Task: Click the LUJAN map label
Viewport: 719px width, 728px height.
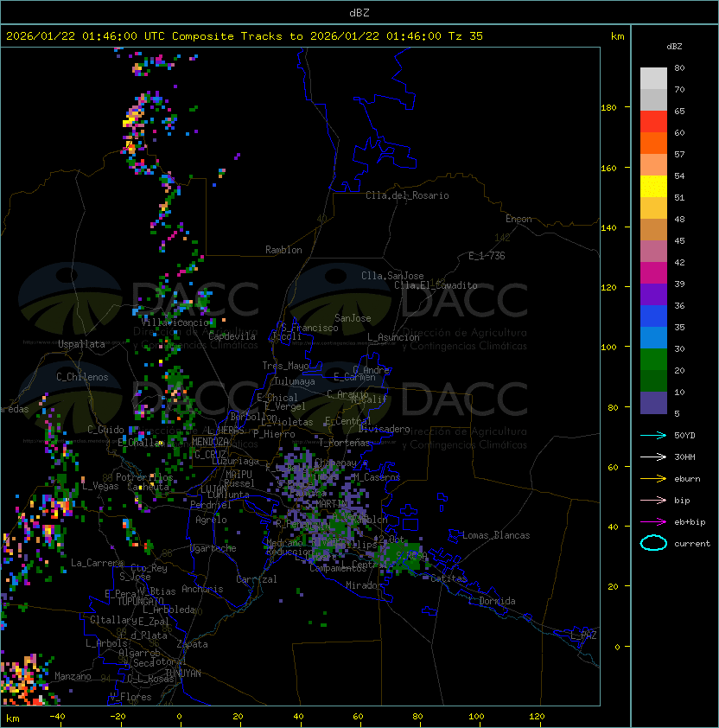Action: 213,489
